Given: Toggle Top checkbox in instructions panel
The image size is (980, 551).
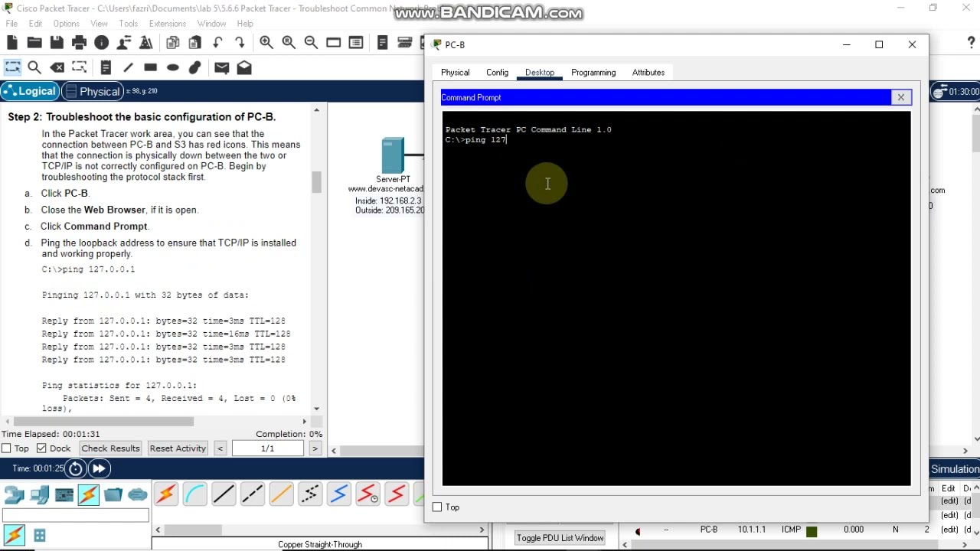Looking at the screenshot, I should point(6,448).
